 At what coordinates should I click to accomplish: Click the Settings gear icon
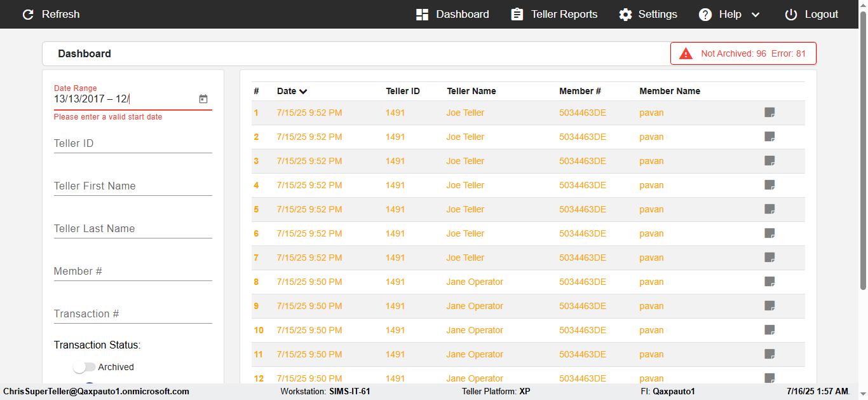626,14
